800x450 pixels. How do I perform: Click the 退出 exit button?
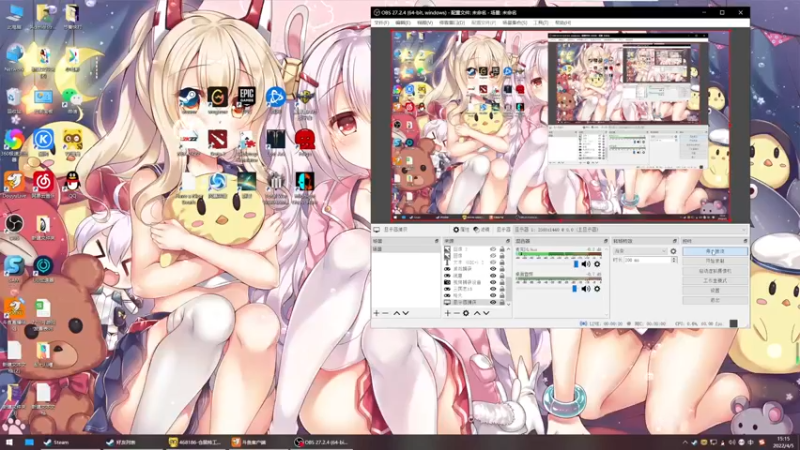[715, 300]
